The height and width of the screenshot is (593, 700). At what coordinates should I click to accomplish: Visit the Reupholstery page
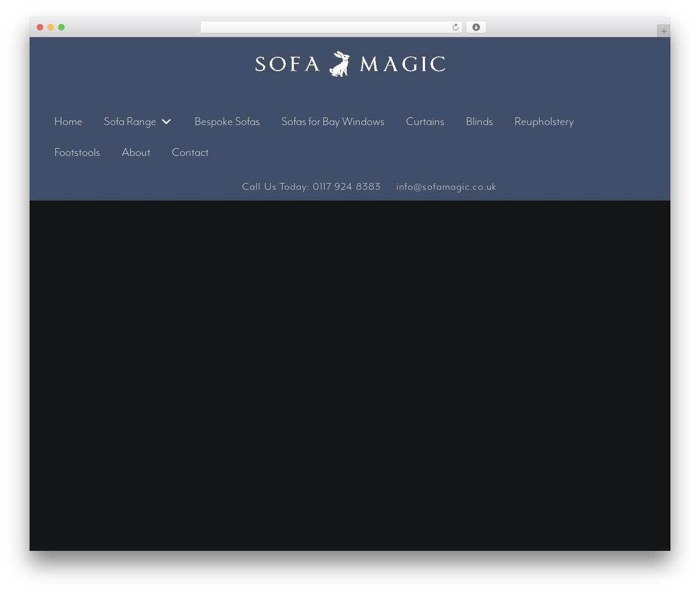[x=544, y=121]
